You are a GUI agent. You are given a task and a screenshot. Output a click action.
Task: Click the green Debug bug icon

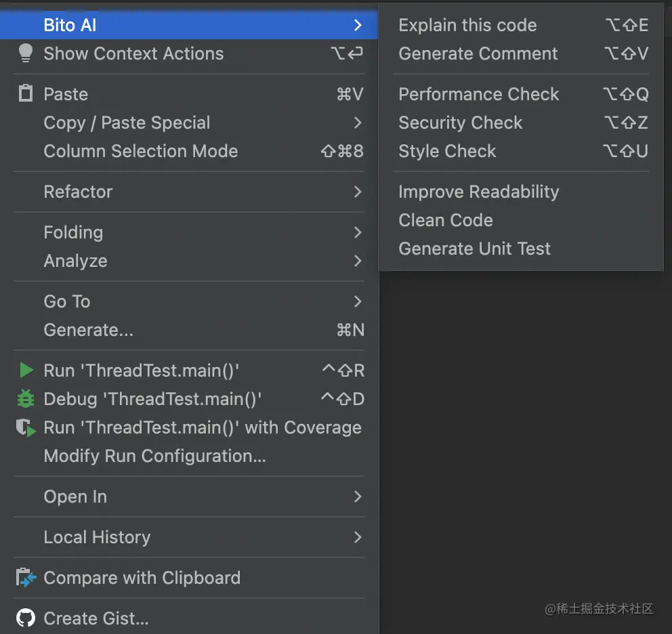click(26, 399)
